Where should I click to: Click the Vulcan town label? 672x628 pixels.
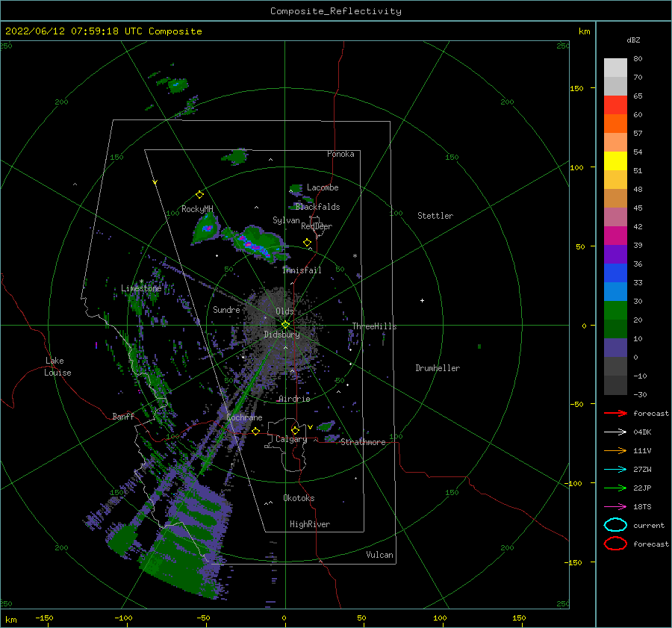click(379, 555)
